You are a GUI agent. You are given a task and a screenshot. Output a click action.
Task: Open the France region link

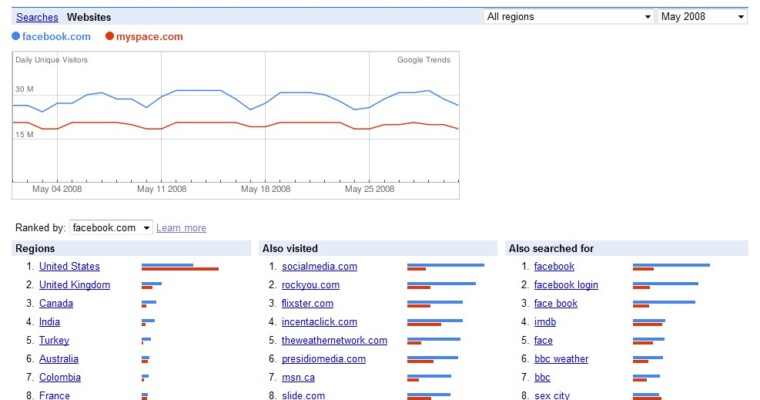click(54, 395)
